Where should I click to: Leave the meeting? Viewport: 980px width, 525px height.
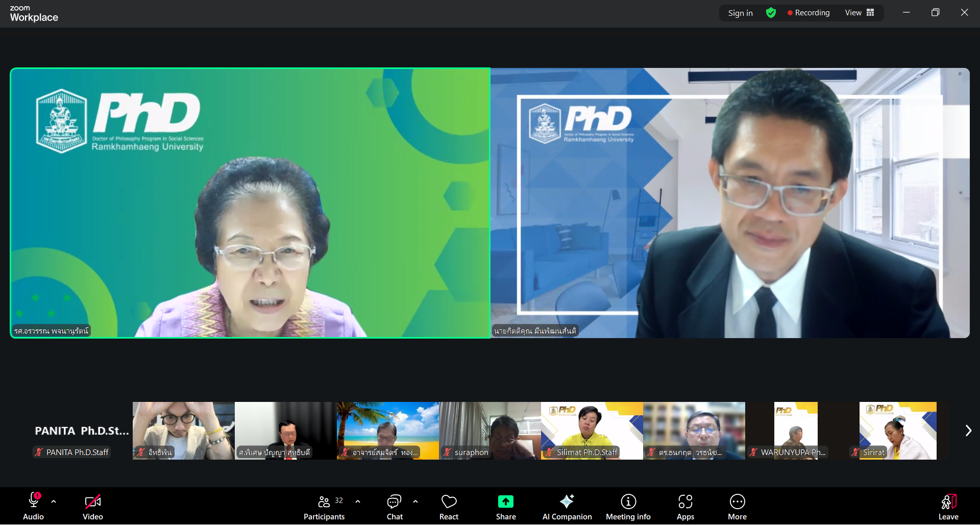948,507
